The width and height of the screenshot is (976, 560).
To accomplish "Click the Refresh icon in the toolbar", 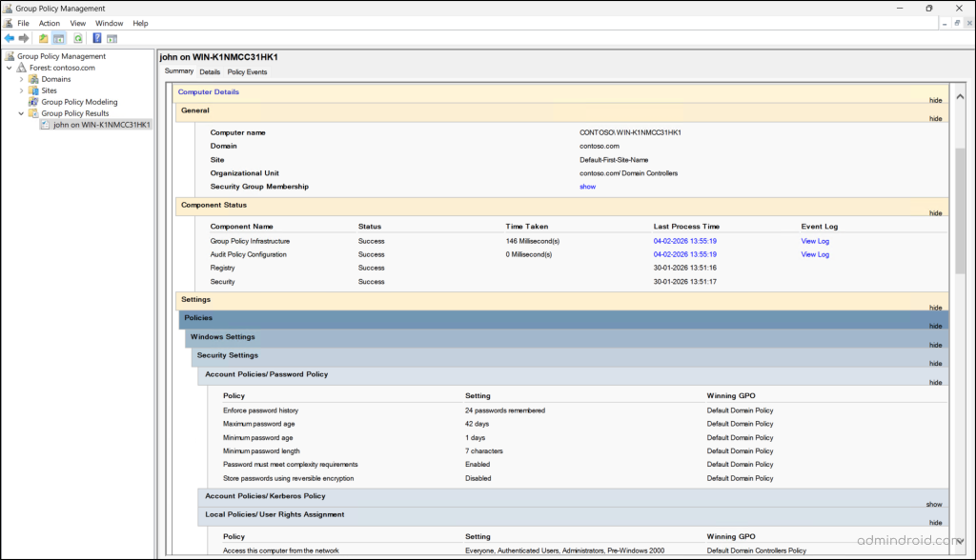I will (x=77, y=38).
